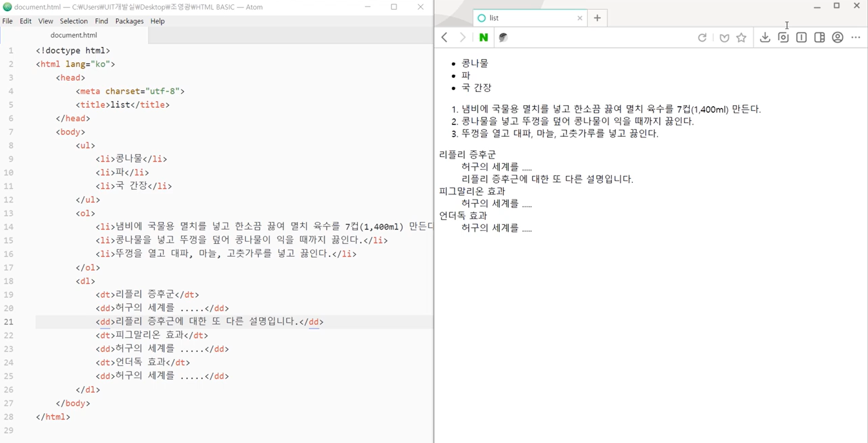Bookmark the page with the star icon
The width and height of the screenshot is (868, 443).
coord(741,37)
